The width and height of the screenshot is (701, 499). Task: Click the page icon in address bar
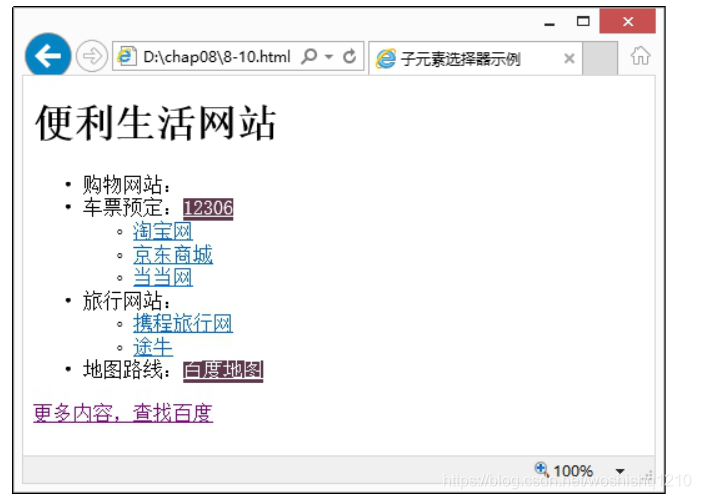[x=127, y=56]
